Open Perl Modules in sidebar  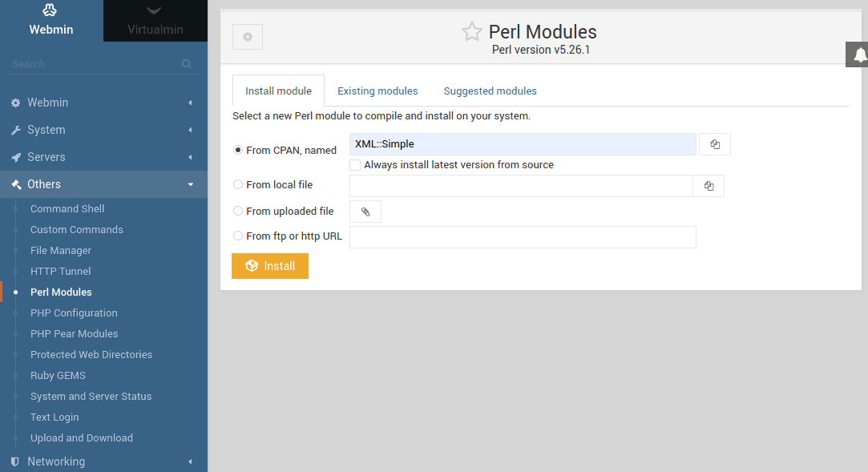[x=61, y=292]
